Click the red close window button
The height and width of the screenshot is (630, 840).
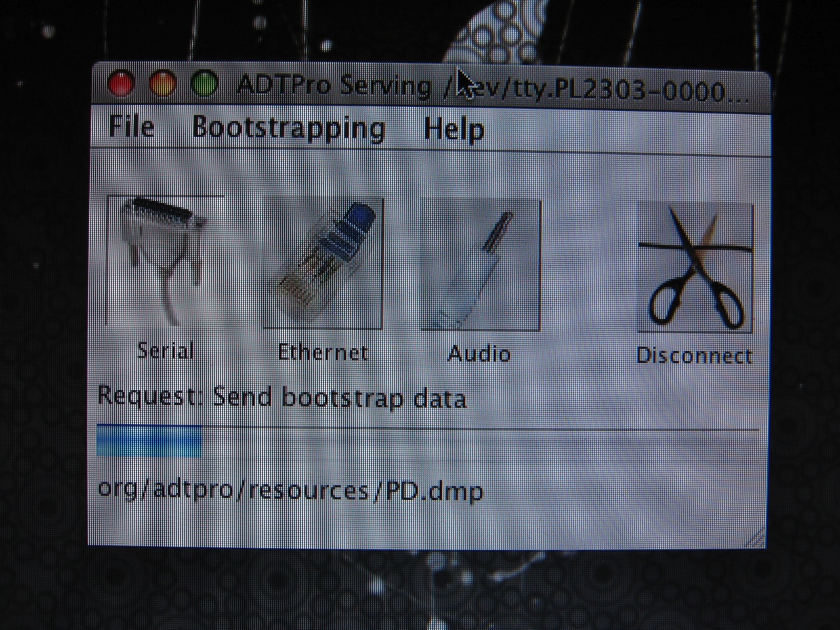pyautogui.click(x=121, y=83)
